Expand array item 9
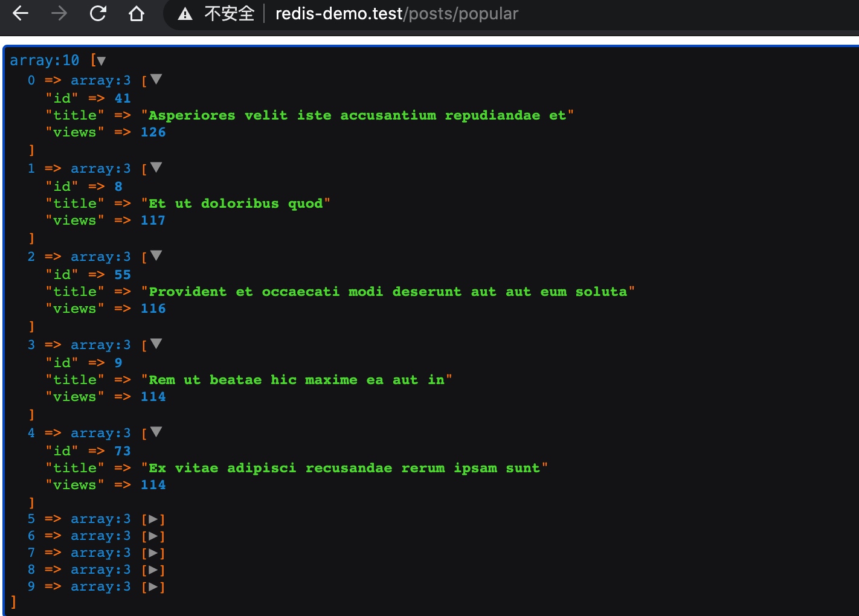The height and width of the screenshot is (616, 859). (x=153, y=586)
